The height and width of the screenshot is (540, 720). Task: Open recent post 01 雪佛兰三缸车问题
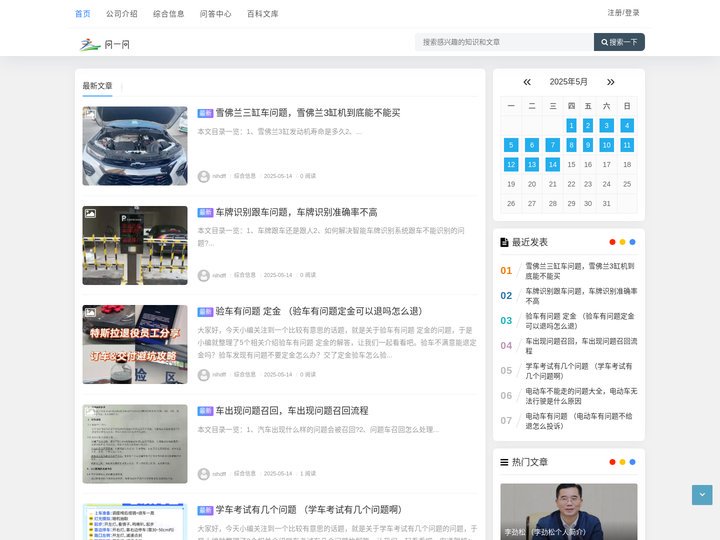coord(580,271)
